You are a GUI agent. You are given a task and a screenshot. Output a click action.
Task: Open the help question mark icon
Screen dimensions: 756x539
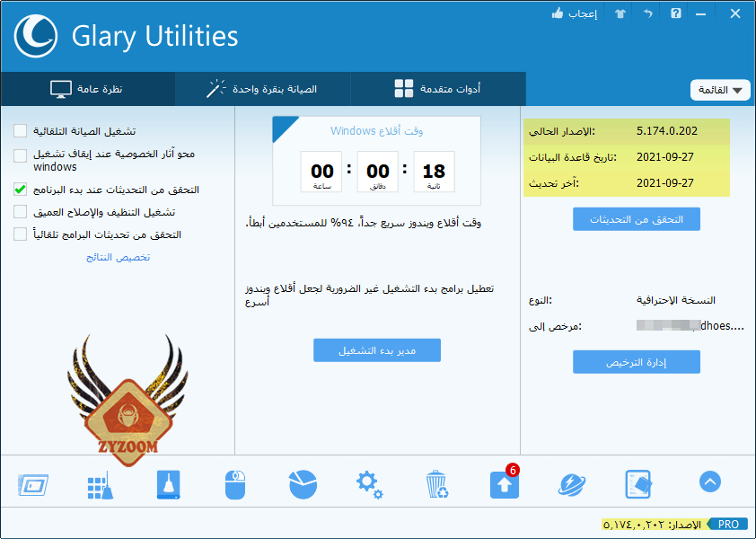click(x=675, y=13)
